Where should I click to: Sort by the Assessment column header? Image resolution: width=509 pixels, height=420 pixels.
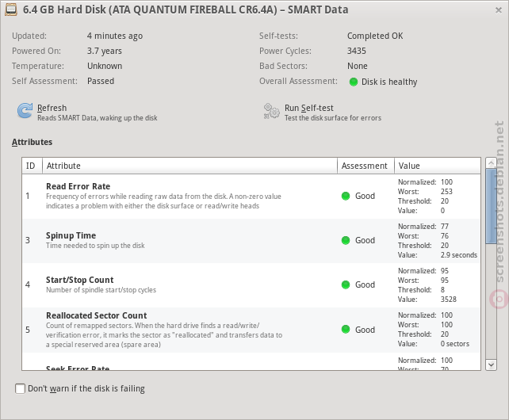[x=365, y=166]
